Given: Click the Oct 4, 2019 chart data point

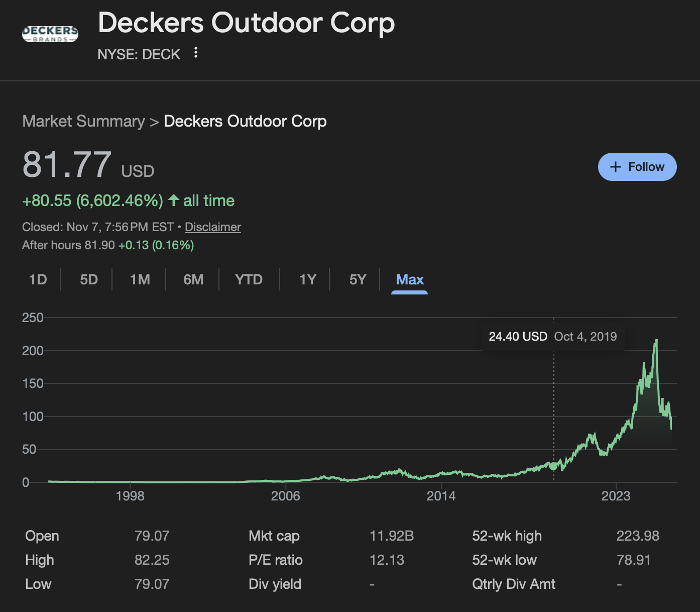Looking at the screenshot, I should click(553, 466).
